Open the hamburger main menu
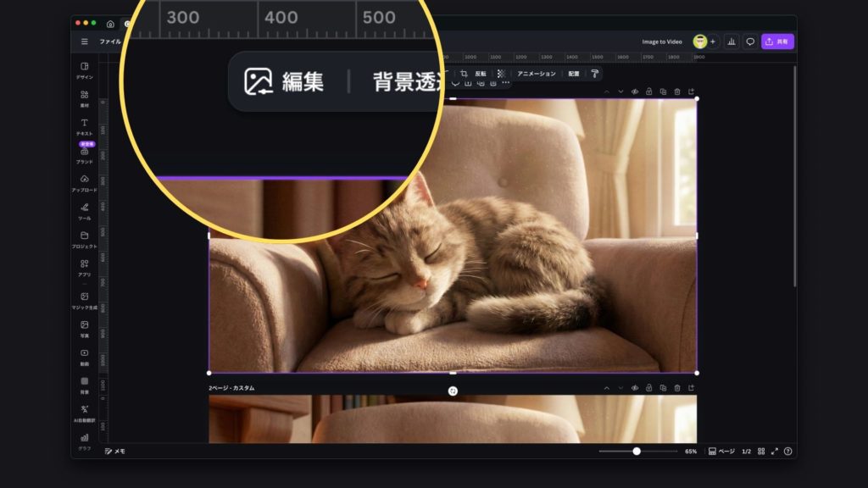 84,42
